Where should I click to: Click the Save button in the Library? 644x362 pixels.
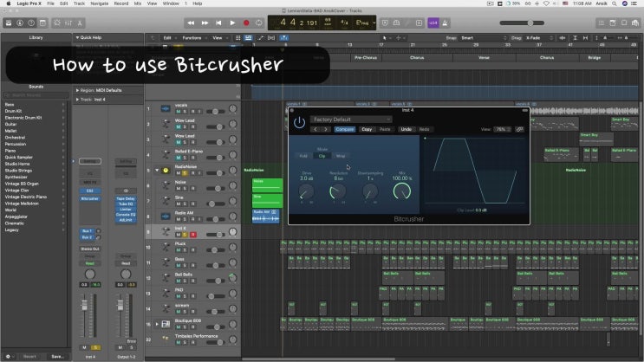coord(57,357)
